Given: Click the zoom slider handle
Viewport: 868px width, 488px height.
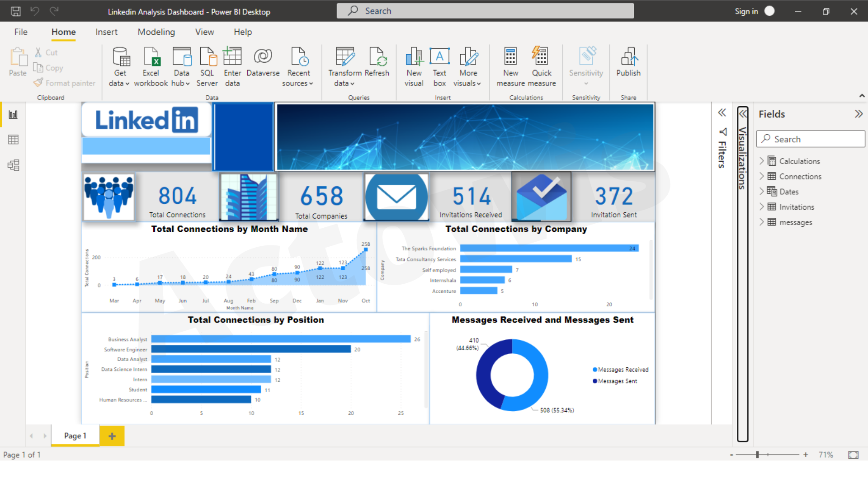Looking at the screenshot, I should (757, 455).
